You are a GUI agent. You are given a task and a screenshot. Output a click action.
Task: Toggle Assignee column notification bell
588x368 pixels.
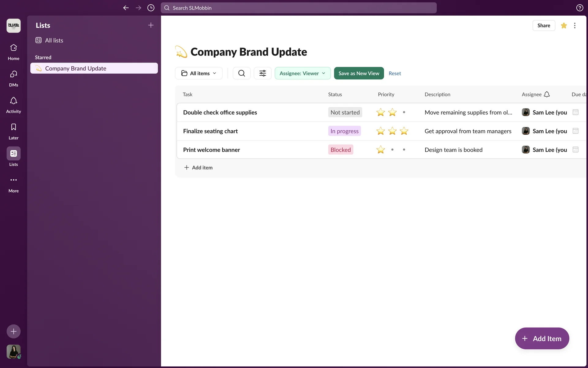pos(547,94)
